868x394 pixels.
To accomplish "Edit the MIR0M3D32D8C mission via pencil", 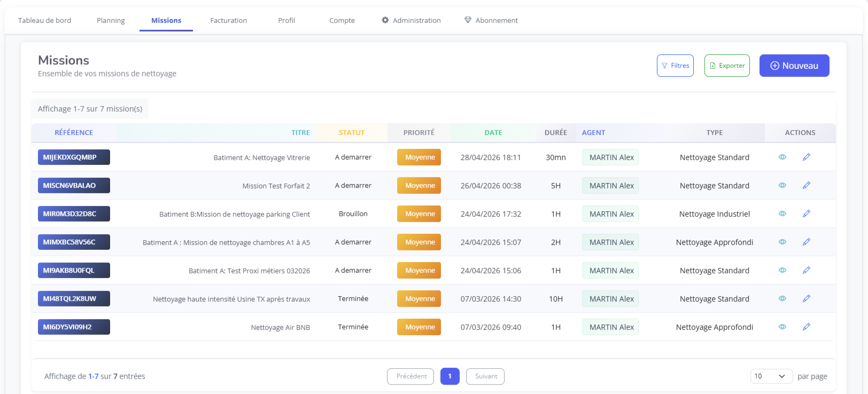I will [806, 214].
